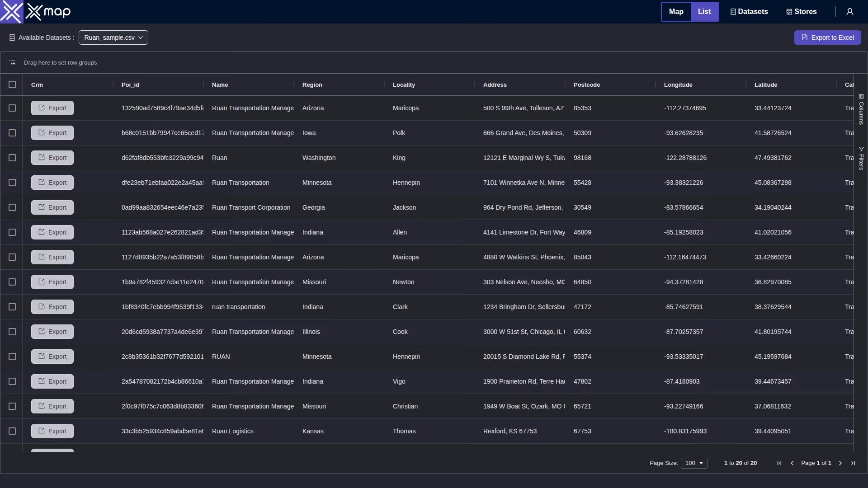
Task: Switch to the Map view tab
Action: pos(676,12)
